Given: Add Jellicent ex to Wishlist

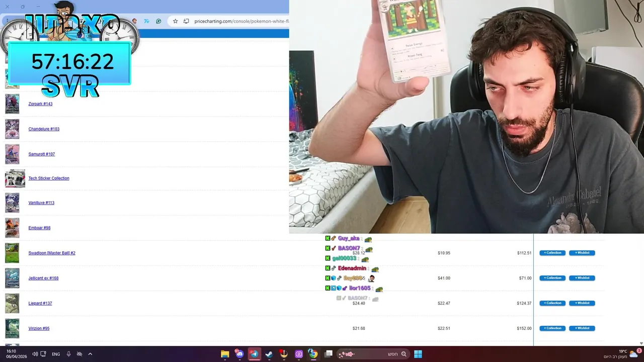Looking at the screenshot, I should [582, 278].
